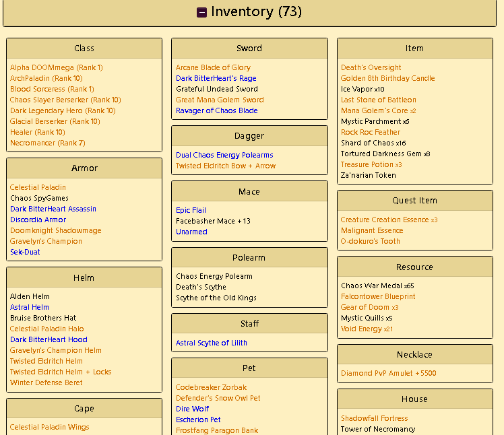Click the ArchPaladin (Rank 10) link
This screenshot has height=435, width=504.
[46, 78]
